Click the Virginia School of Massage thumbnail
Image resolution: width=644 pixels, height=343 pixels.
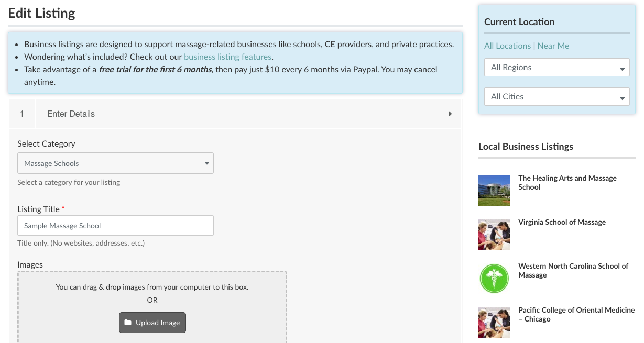point(494,235)
